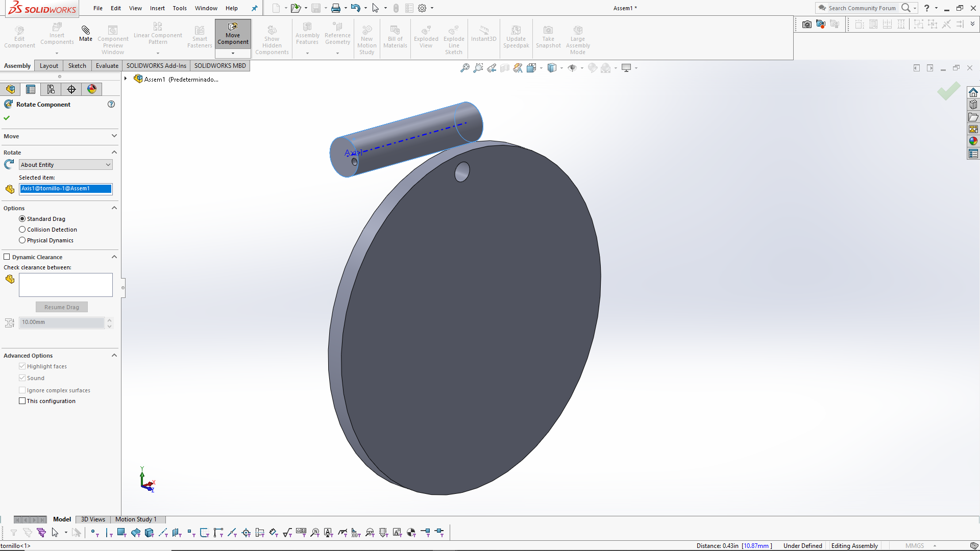Enable Collision Detection option

22,229
